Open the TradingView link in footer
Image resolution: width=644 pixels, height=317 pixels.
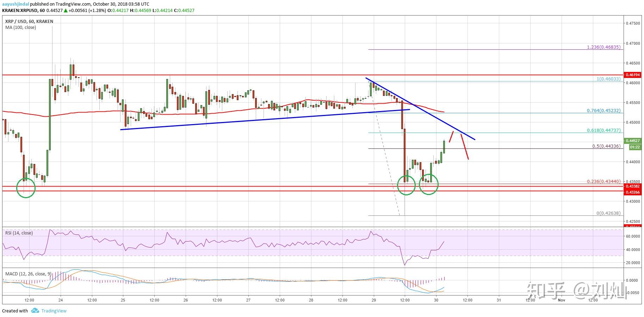click(54, 311)
